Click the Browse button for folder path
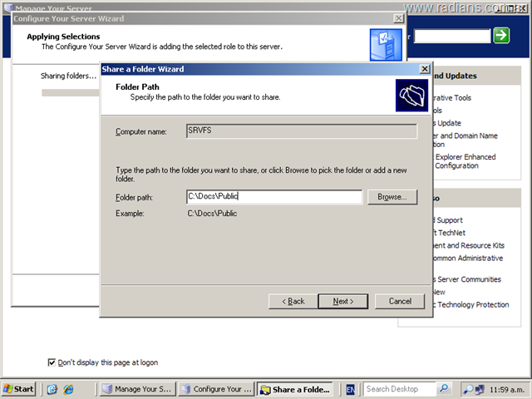The width and height of the screenshot is (532, 399). 392,197
